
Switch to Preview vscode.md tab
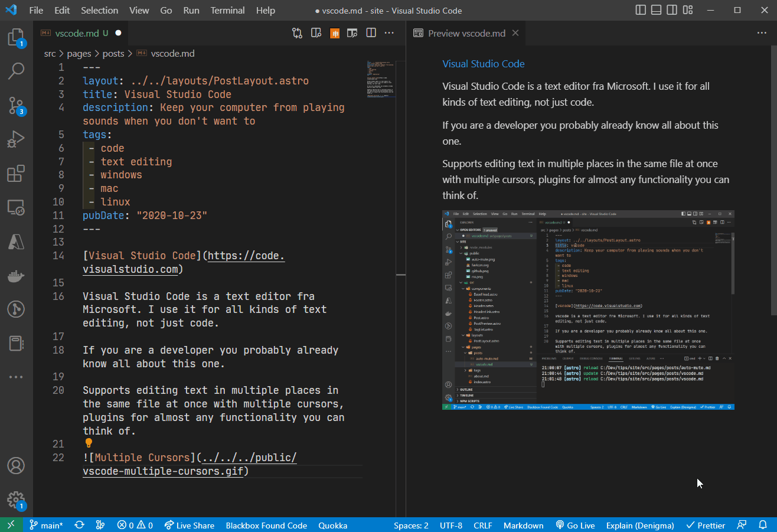point(466,34)
